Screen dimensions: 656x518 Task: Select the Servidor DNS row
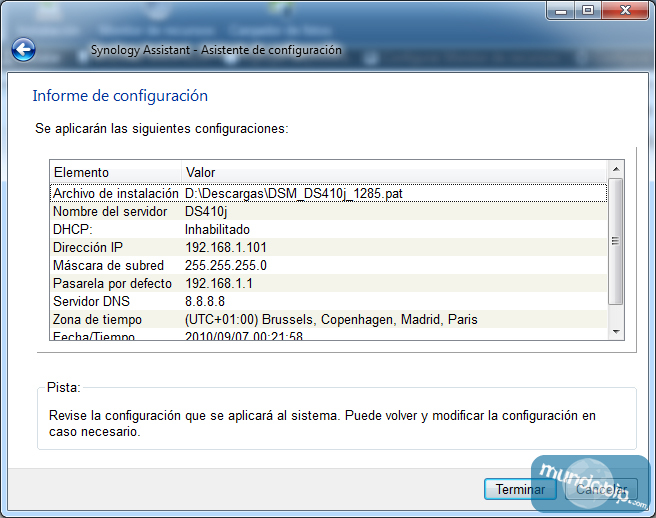(328, 301)
